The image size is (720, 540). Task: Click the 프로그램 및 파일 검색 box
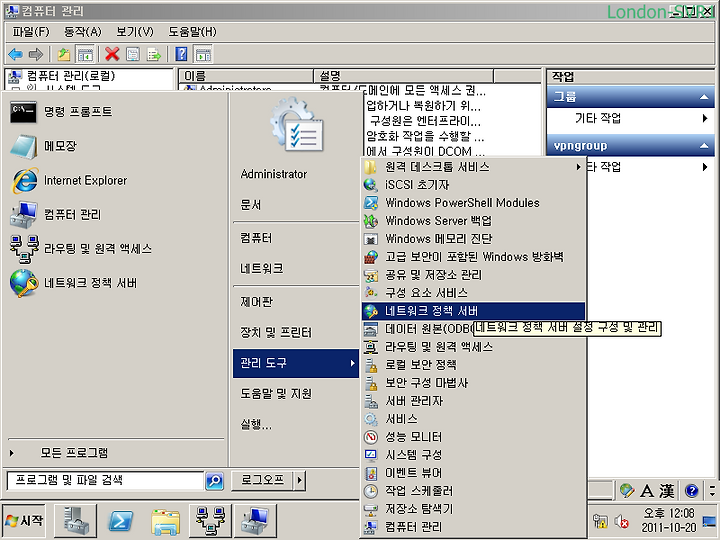[x=105, y=481]
